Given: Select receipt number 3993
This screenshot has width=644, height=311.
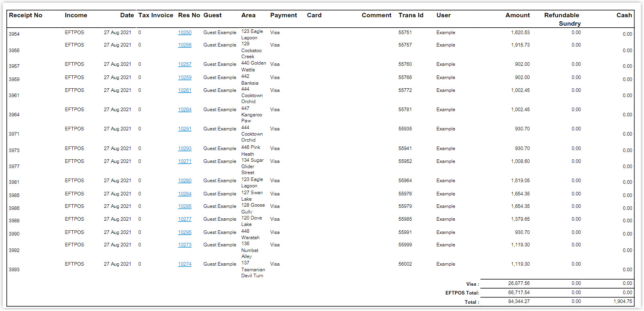Looking at the screenshot, I should (x=14, y=270).
